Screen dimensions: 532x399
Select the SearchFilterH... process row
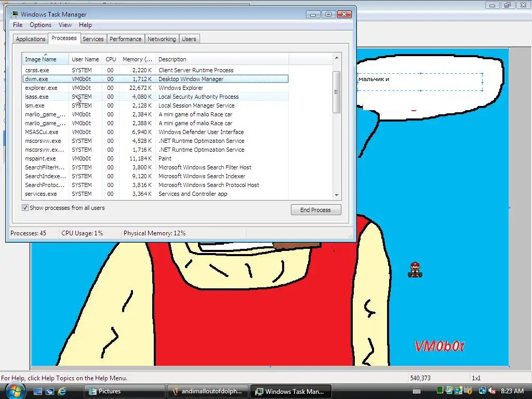[x=155, y=167]
